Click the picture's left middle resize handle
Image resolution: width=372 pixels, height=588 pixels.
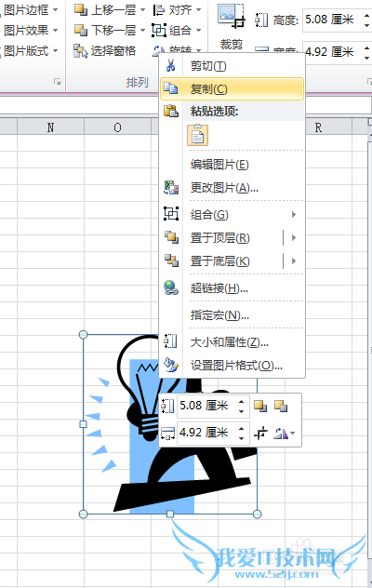(84, 424)
